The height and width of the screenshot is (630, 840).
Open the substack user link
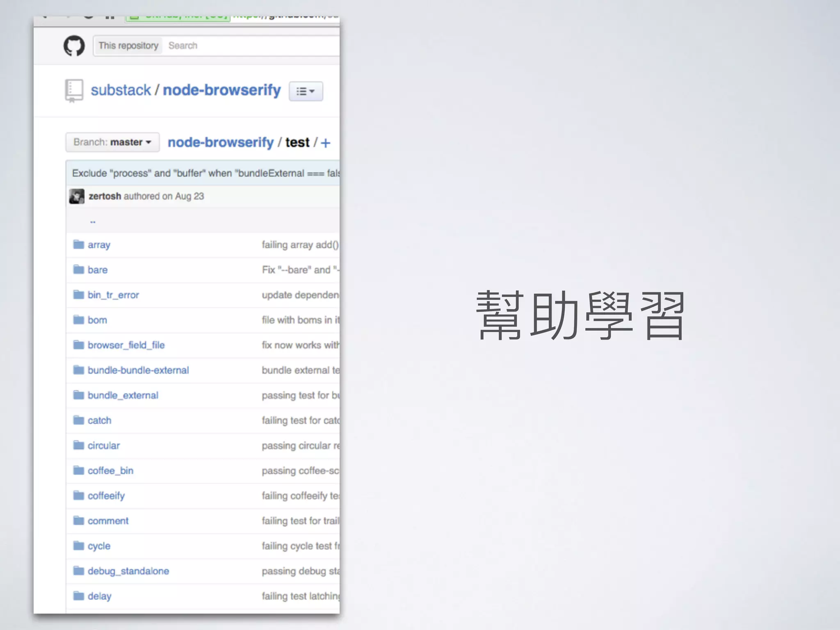pos(121,90)
